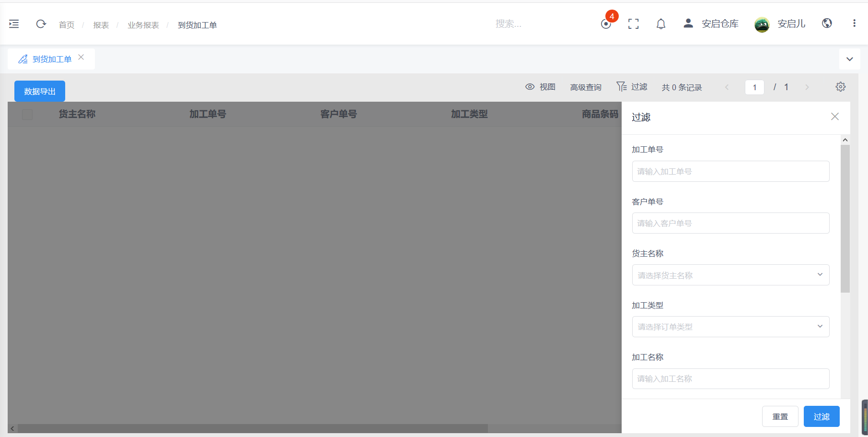
Task: Click the 数据导出 button
Action: [x=40, y=91]
